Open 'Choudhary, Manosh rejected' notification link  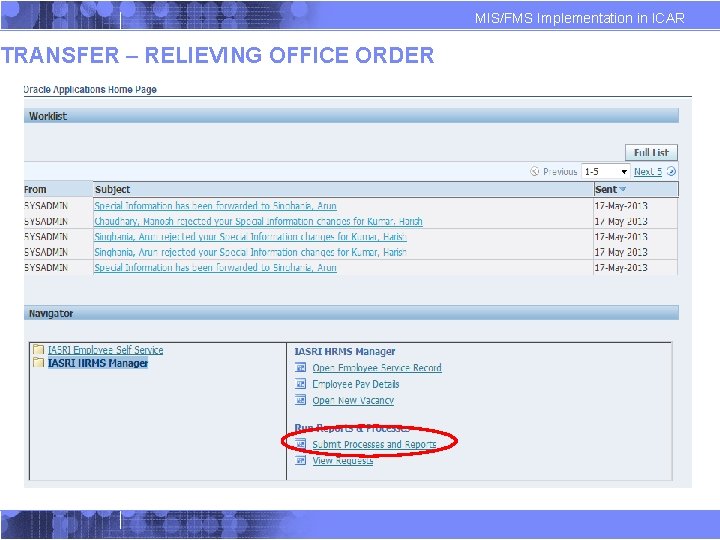[258, 221]
